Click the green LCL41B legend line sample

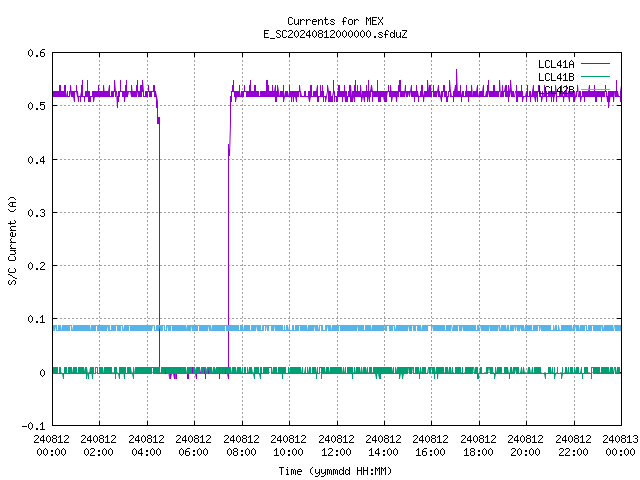[x=595, y=76]
